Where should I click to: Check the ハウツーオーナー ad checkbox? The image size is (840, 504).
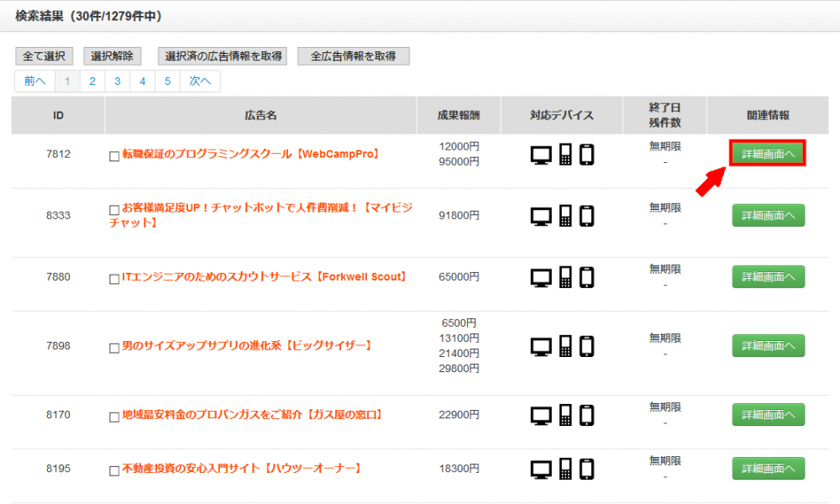pyautogui.click(x=114, y=470)
